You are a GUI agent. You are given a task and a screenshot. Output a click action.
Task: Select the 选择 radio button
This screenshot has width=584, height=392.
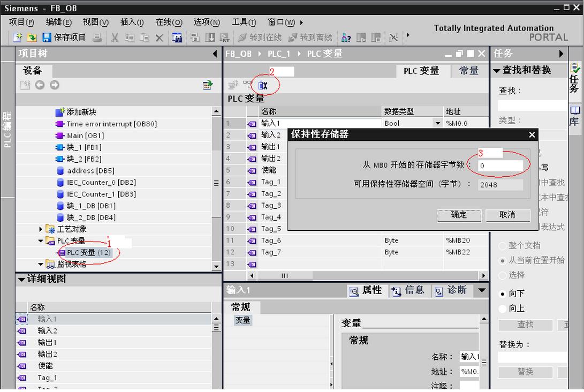pyautogui.click(x=503, y=276)
